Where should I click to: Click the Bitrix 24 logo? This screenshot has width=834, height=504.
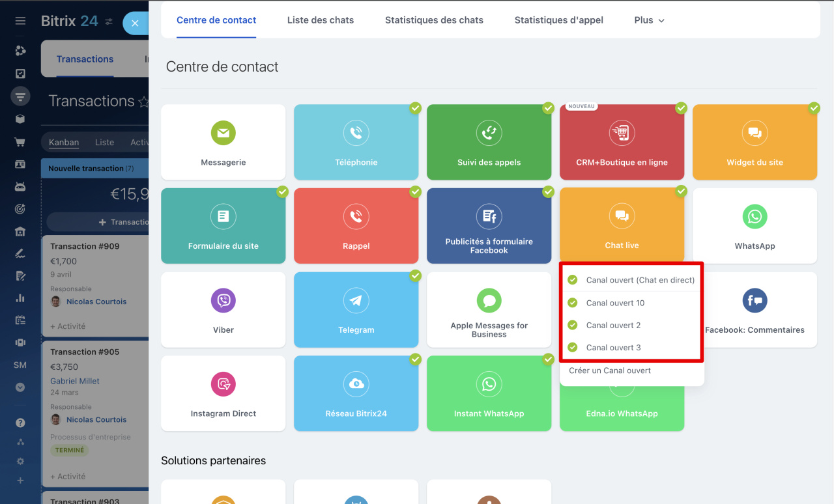70,21
